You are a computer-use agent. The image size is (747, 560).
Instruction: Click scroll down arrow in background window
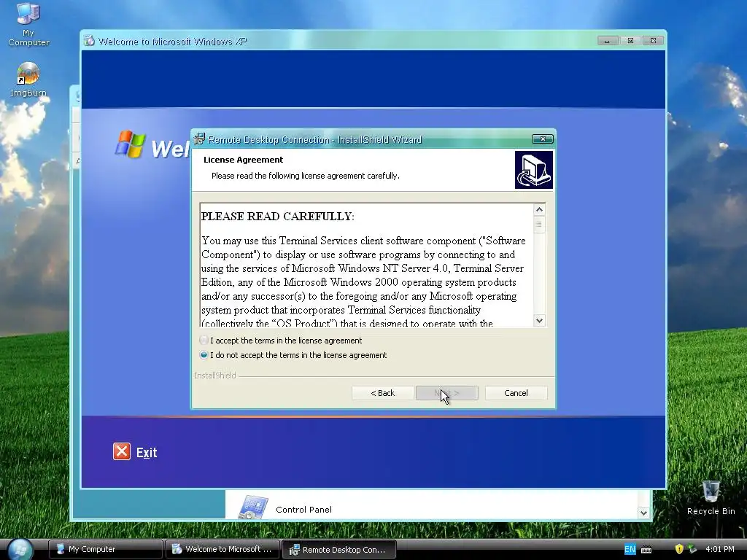(643, 513)
